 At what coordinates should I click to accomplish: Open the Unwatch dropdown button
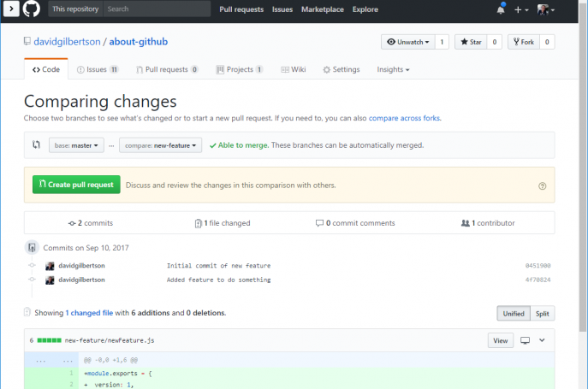pyautogui.click(x=408, y=42)
